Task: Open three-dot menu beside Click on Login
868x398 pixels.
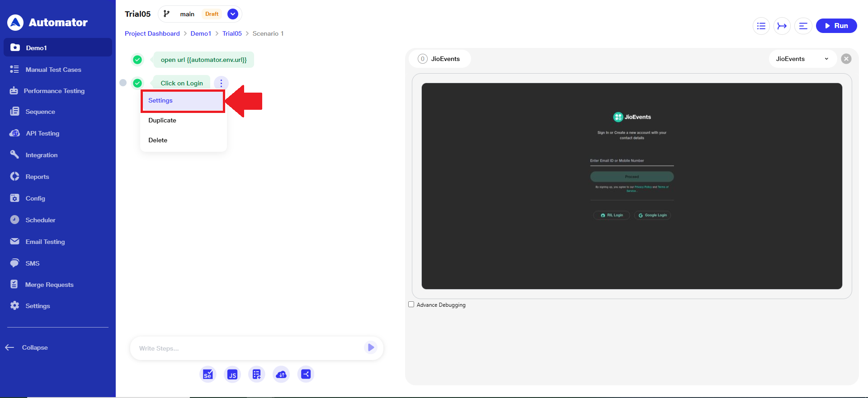Action: [x=221, y=83]
